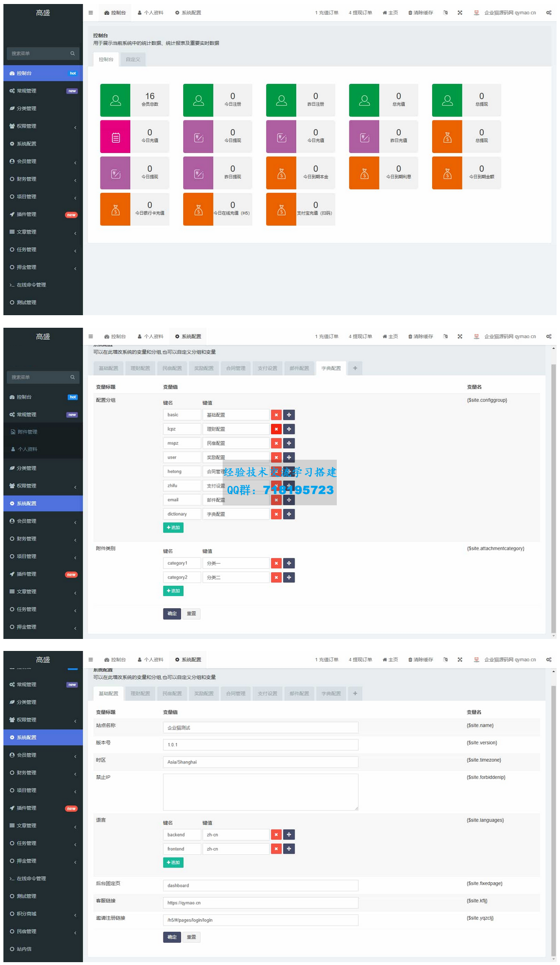Delete the 'backend' language row
This screenshot has width=560, height=965.
(276, 835)
